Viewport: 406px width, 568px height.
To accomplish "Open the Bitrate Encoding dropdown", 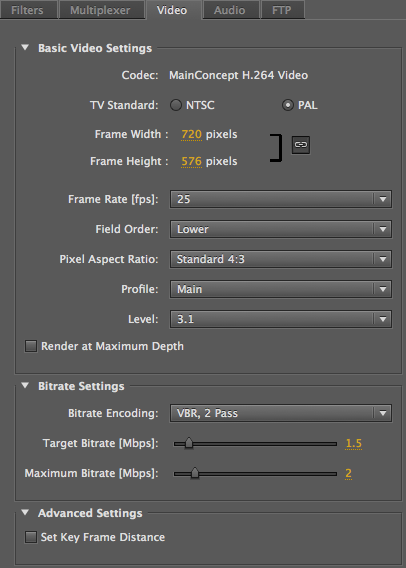I will (281, 413).
